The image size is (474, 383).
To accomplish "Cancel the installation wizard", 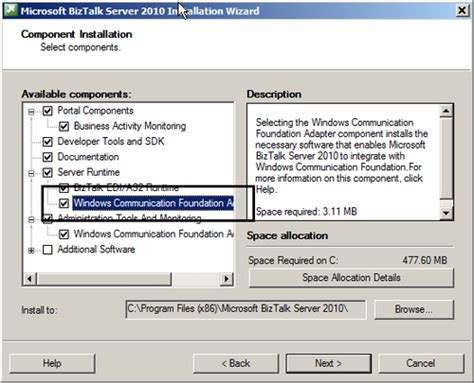I will point(421,363).
